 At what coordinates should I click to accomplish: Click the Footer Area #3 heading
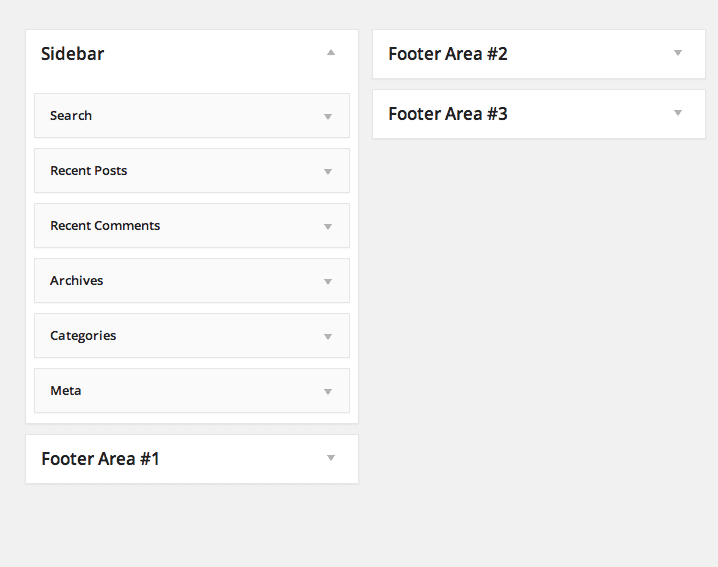(448, 114)
